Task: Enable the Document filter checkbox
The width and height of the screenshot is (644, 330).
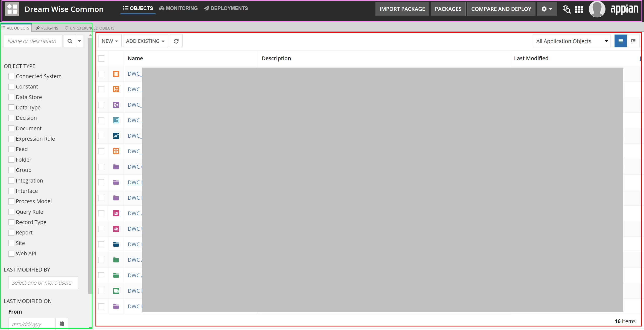Action: [11, 128]
